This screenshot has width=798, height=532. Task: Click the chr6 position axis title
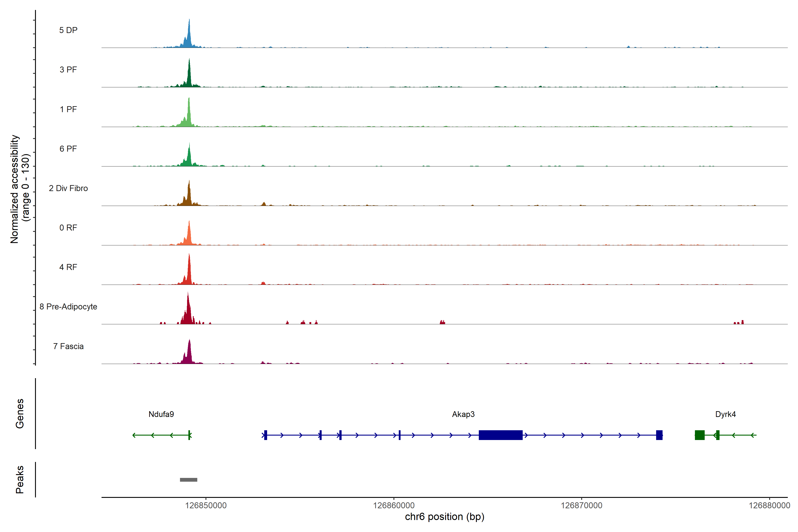(x=444, y=517)
